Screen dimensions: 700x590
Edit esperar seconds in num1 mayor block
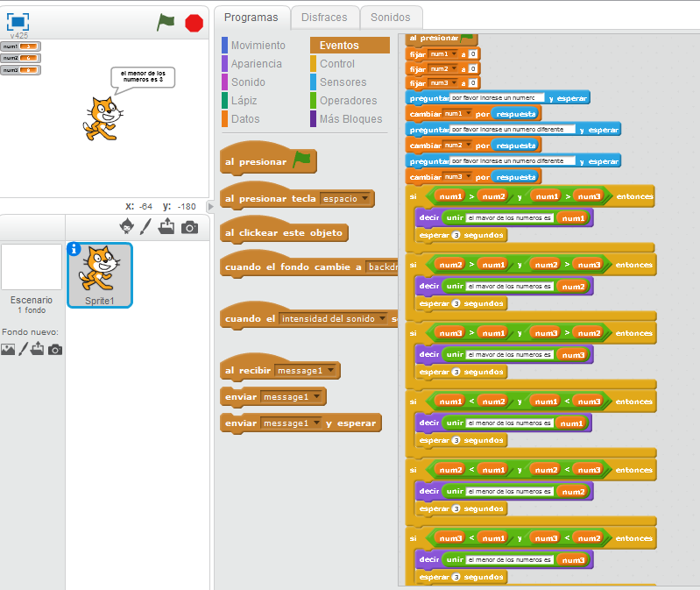pos(456,235)
